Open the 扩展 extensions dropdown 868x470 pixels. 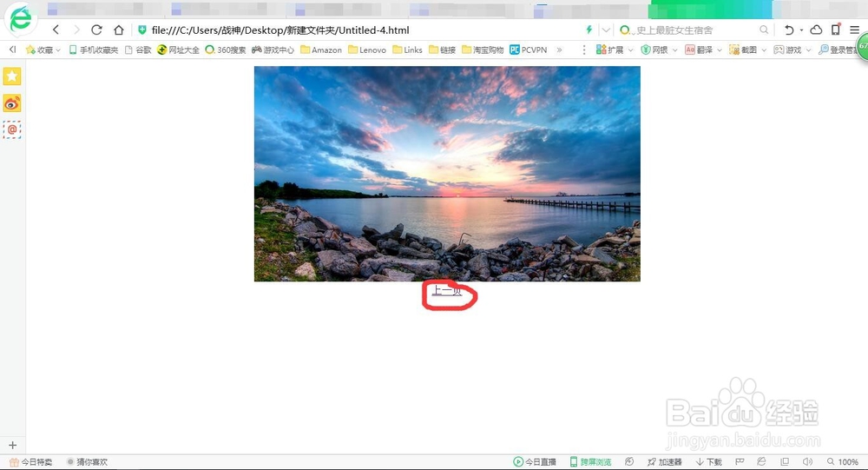pyautogui.click(x=615, y=50)
